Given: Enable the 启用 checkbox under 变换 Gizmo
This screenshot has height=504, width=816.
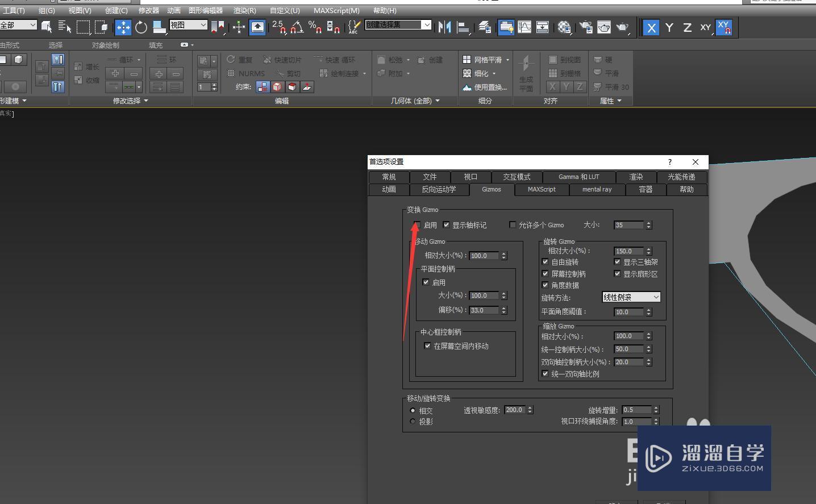Looking at the screenshot, I should click(x=418, y=225).
